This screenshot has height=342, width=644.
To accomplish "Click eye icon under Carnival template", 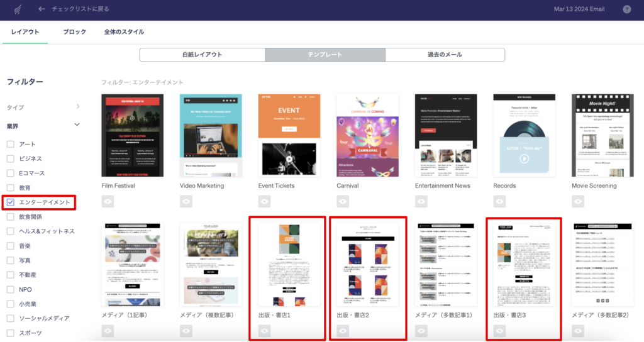I will click(x=343, y=201).
